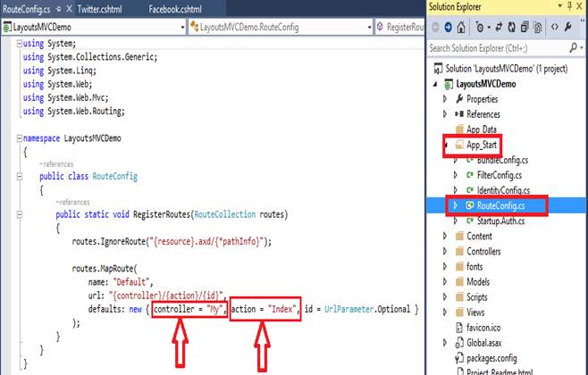The width and height of the screenshot is (588, 375).
Task: Open Properties with the wrench icon
Action: tap(568, 27)
